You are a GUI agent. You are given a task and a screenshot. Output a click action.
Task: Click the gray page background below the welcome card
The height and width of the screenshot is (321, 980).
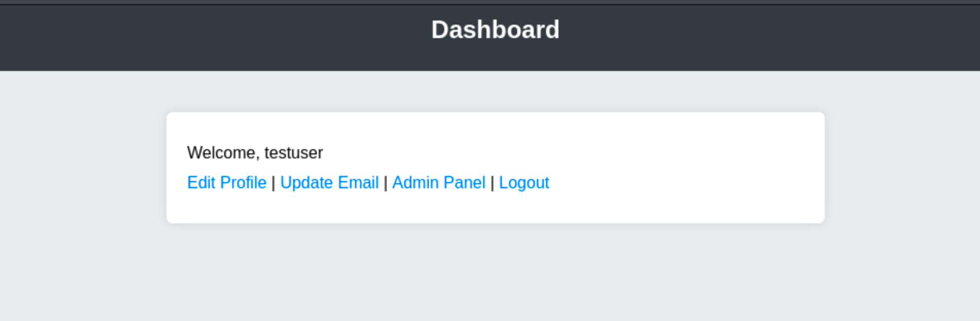click(495, 273)
